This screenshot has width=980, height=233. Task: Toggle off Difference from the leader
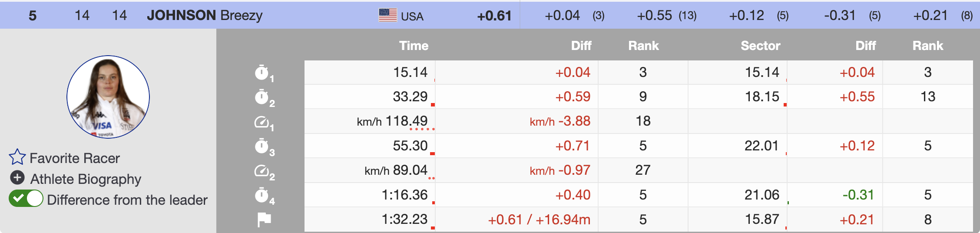coord(26,199)
